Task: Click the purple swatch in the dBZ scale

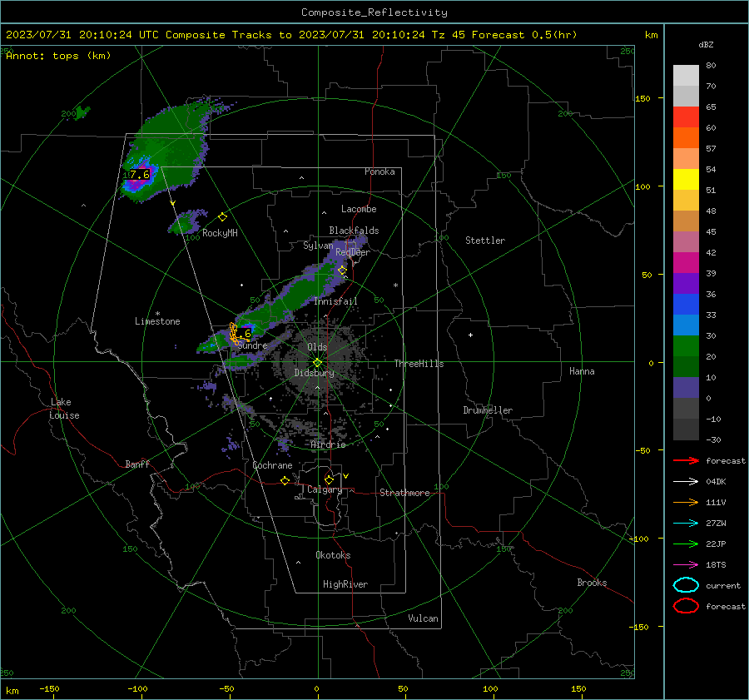Action: [x=686, y=283]
